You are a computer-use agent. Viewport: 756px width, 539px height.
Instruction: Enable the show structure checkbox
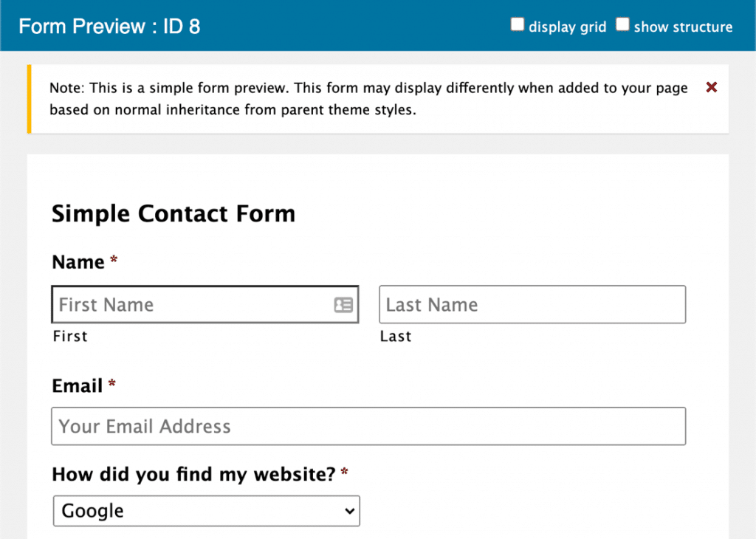(x=622, y=24)
